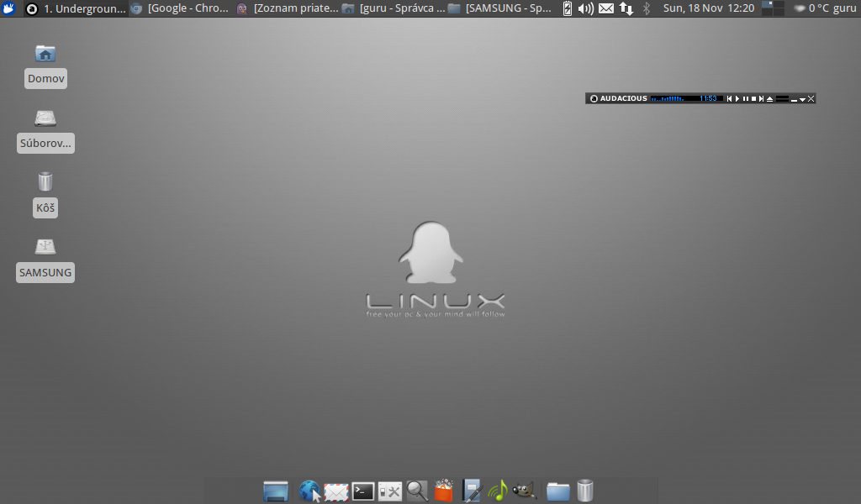
Task: Launch the show desktop dock icon
Action: [x=276, y=491]
